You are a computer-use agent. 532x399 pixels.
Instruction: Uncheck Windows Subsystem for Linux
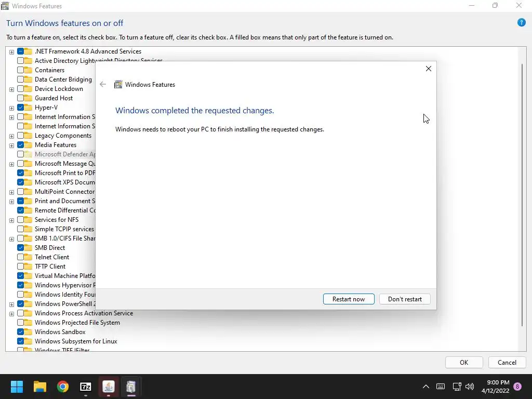pos(20,341)
